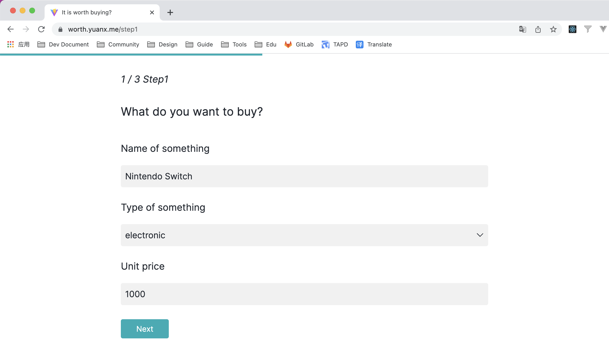This screenshot has height=364, width=609.
Task: Open the Design bookmark folder
Action: (162, 44)
